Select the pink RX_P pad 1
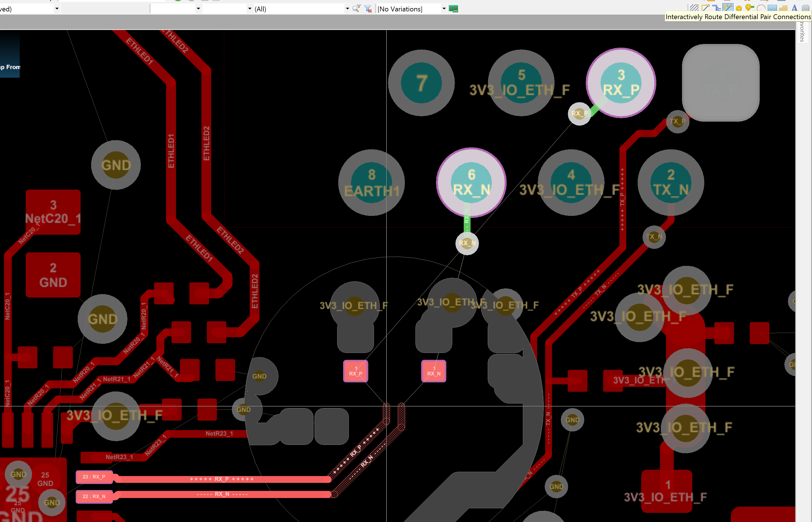Image resolution: width=812 pixels, height=522 pixels. (356, 371)
